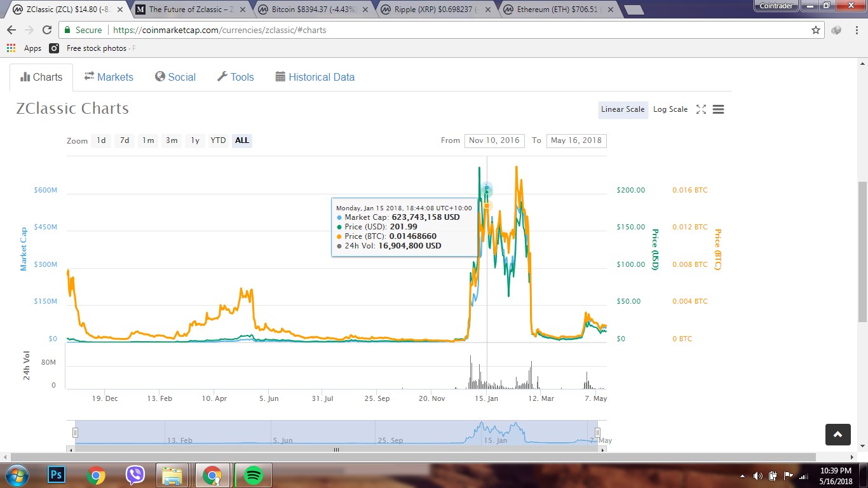The width and height of the screenshot is (868, 488).
Task: Show hidden system tray icons
Action: 742,475
